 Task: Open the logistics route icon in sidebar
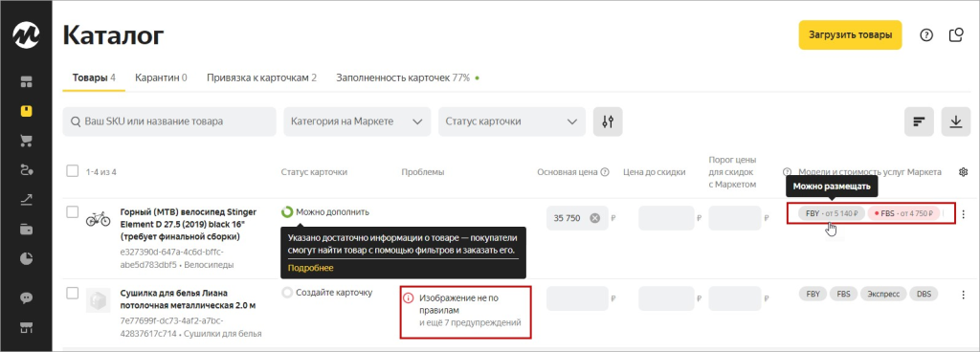pyautogui.click(x=26, y=169)
